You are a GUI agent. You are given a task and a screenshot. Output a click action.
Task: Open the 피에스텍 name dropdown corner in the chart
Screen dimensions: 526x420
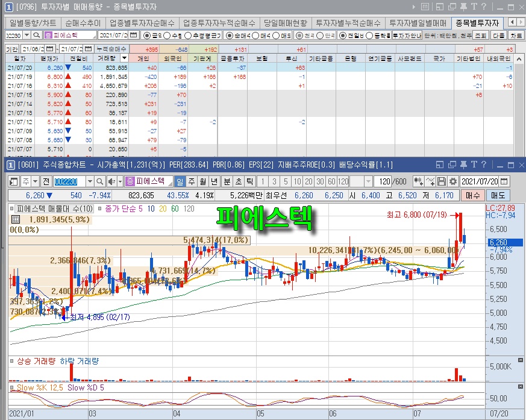click(x=171, y=184)
